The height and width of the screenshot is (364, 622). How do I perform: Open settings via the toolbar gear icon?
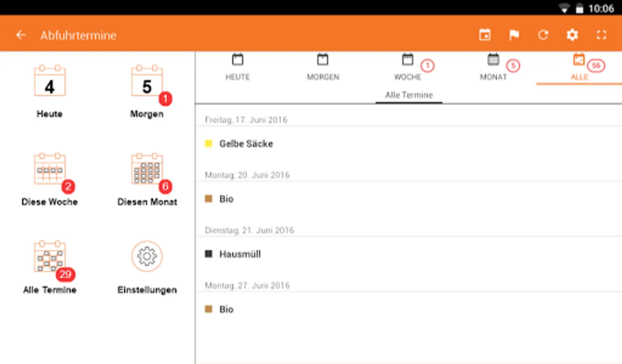pos(572,35)
